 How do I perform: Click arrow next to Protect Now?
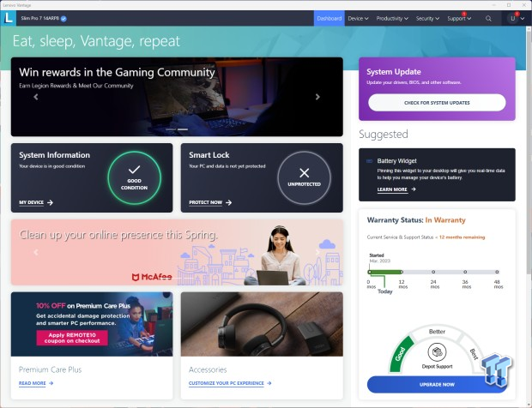click(229, 202)
